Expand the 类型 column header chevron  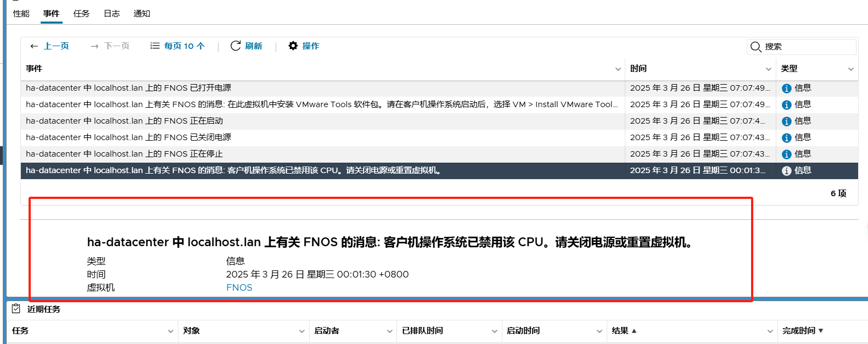851,69
